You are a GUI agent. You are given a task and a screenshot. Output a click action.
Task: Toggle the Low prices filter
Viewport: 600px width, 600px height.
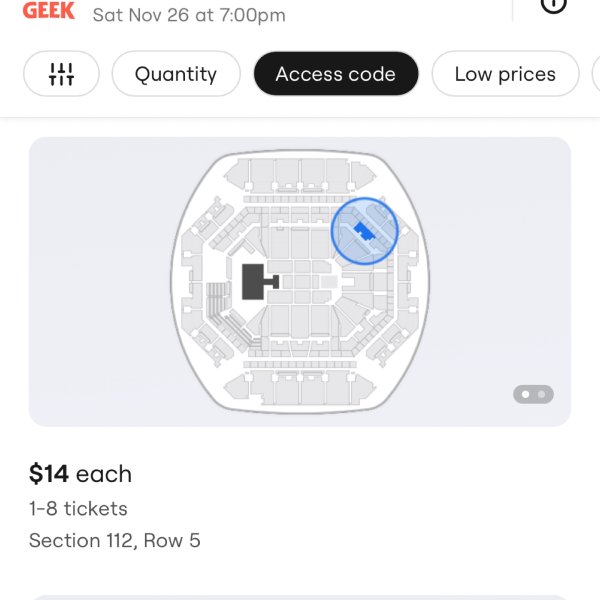505,73
